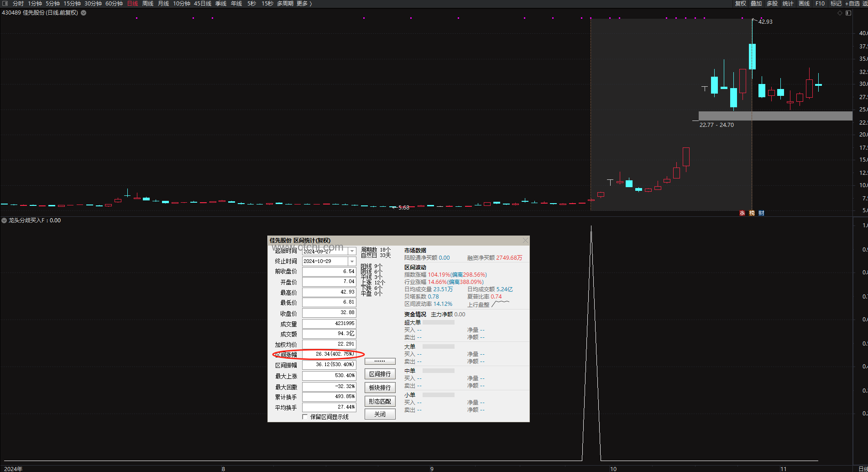Switch to the 15分钟 period tab
The height and width of the screenshot is (472, 868).
coord(72,3)
